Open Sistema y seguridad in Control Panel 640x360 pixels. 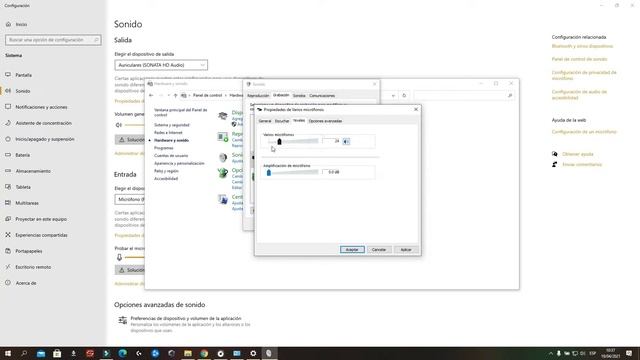171,125
